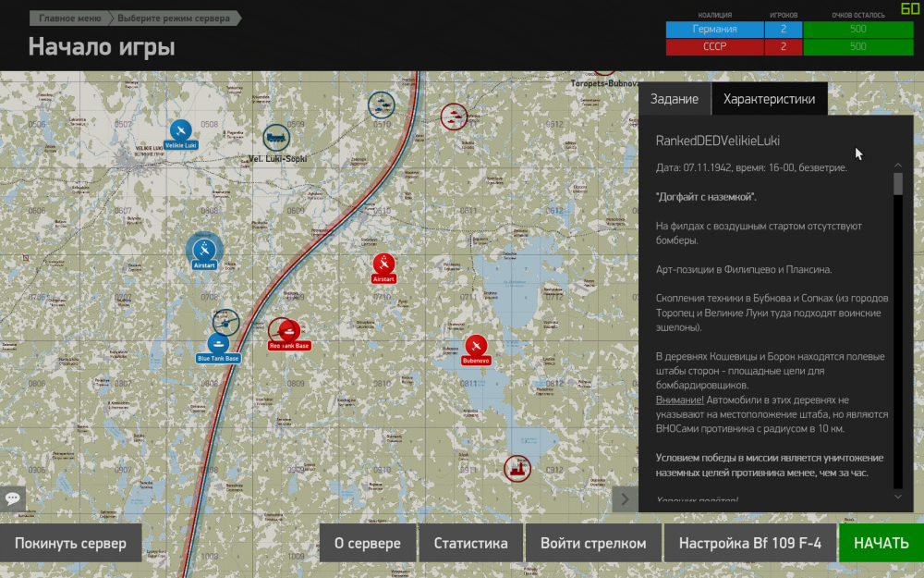Select the red Airstart spawn point
Screen dimensions: 924x578
pyautogui.click(x=383, y=264)
